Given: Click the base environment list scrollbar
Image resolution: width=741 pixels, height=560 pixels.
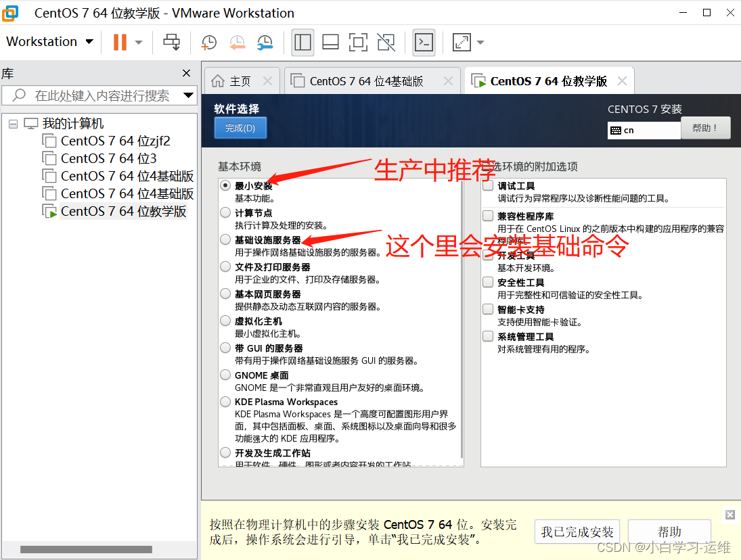Looking at the screenshot, I should point(462,320).
